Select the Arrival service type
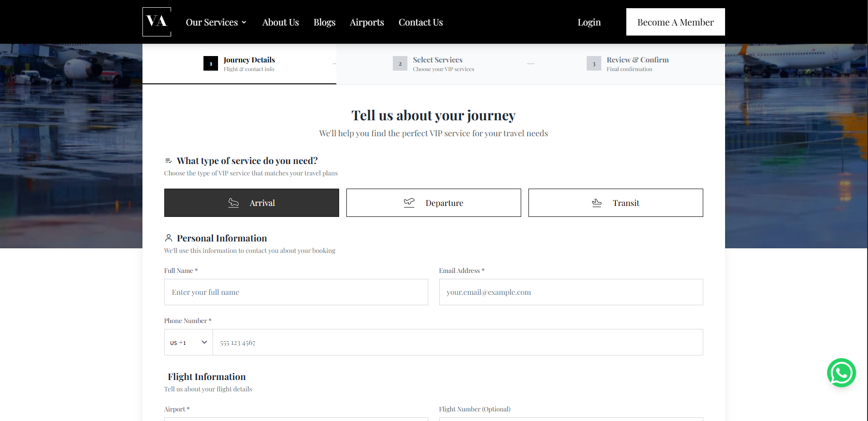868x421 pixels. coord(251,203)
